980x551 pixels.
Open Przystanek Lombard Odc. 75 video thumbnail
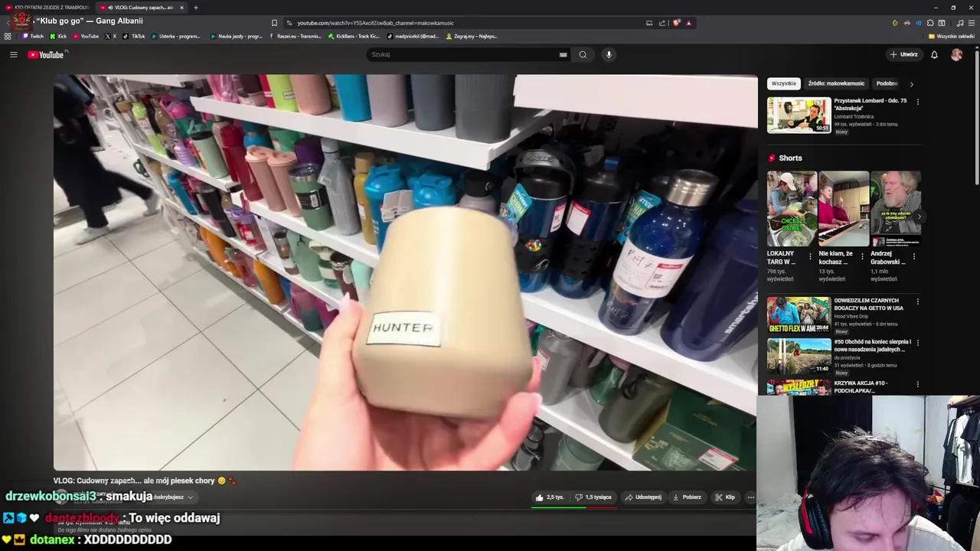pos(799,116)
